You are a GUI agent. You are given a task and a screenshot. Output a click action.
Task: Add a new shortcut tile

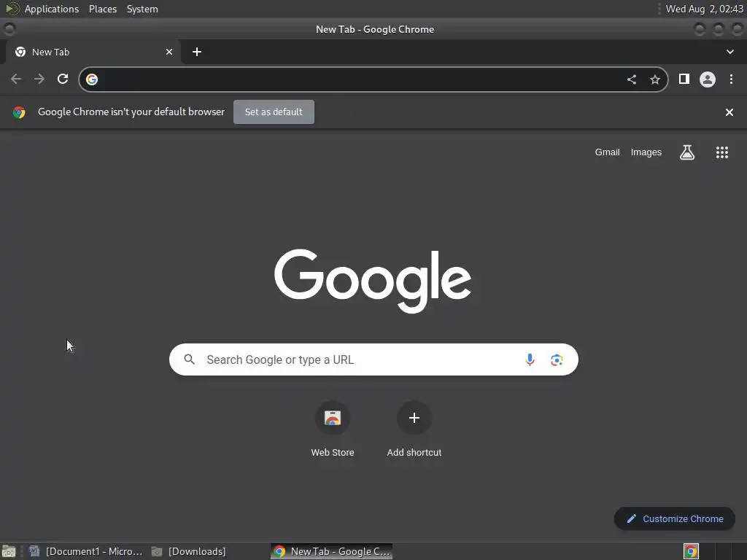click(414, 429)
